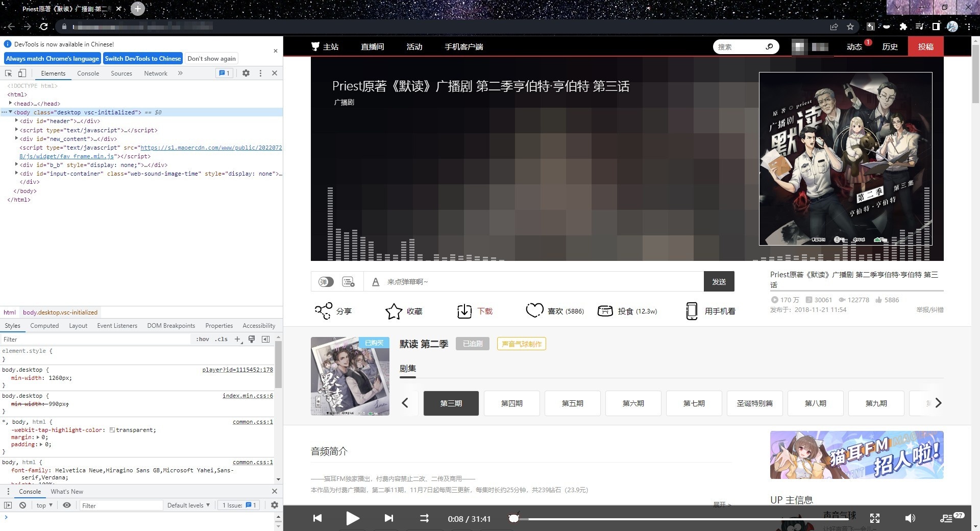Show console sidebar icon
The image size is (980, 531).
(x=8, y=505)
